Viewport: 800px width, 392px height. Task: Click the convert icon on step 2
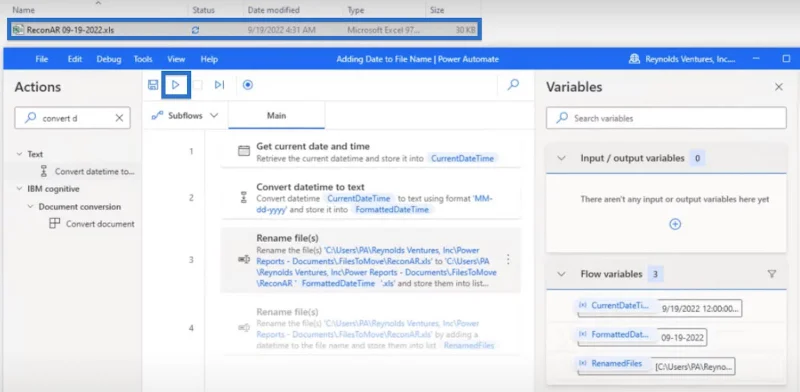[x=243, y=198]
